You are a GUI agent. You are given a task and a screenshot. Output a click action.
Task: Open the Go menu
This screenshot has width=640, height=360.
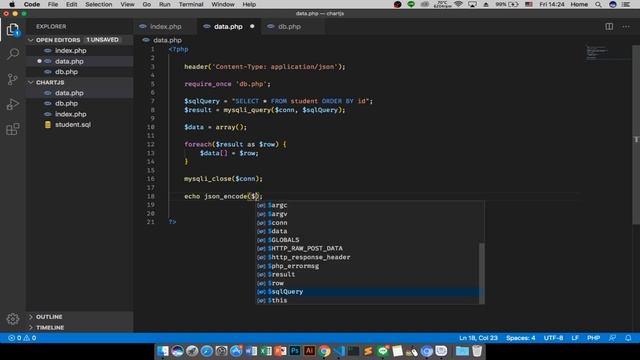[147, 4]
